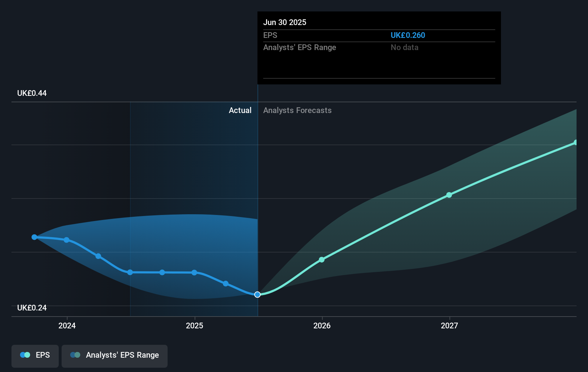The height and width of the screenshot is (372, 588).
Task: Switch to the Analysts Forecasts section
Action: click(x=297, y=110)
